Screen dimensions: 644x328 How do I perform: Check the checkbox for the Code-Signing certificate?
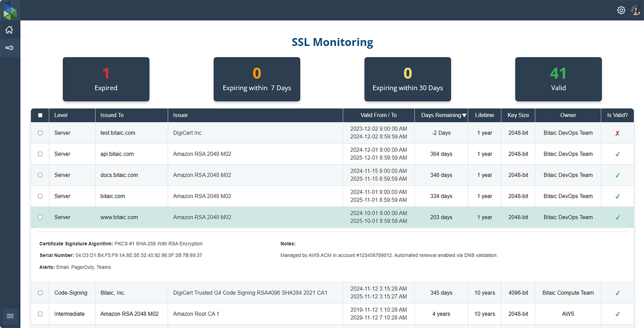(x=40, y=293)
